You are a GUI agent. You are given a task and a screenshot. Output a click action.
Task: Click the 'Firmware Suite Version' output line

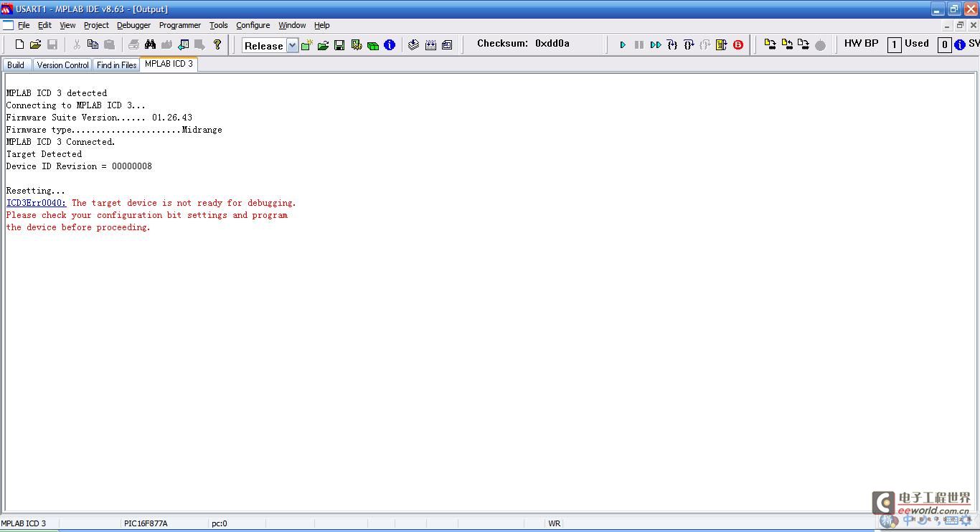click(x=99, y=118)
